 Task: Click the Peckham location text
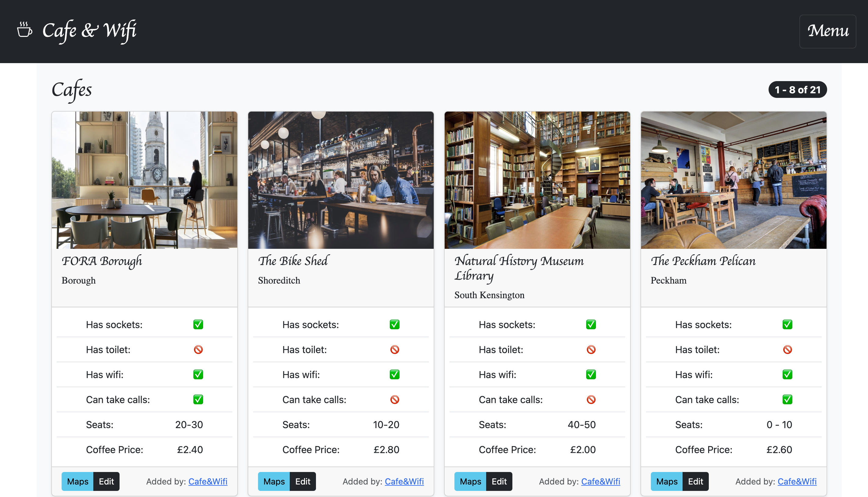point(668,280)
